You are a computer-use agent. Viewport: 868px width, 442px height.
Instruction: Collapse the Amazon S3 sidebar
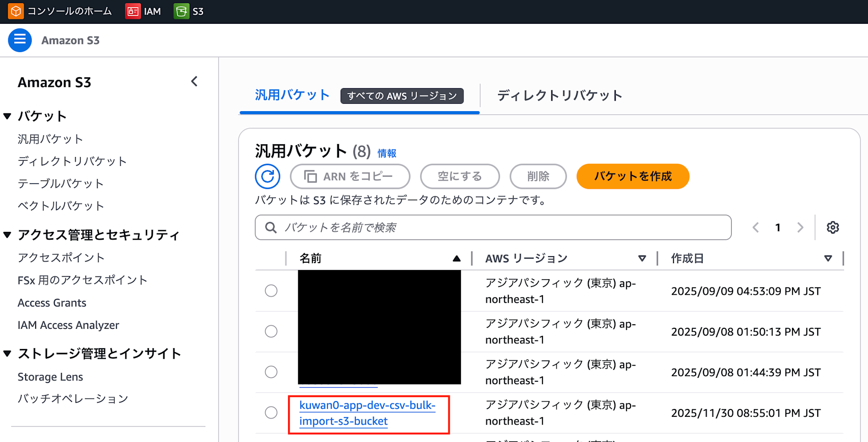point(194,81)
